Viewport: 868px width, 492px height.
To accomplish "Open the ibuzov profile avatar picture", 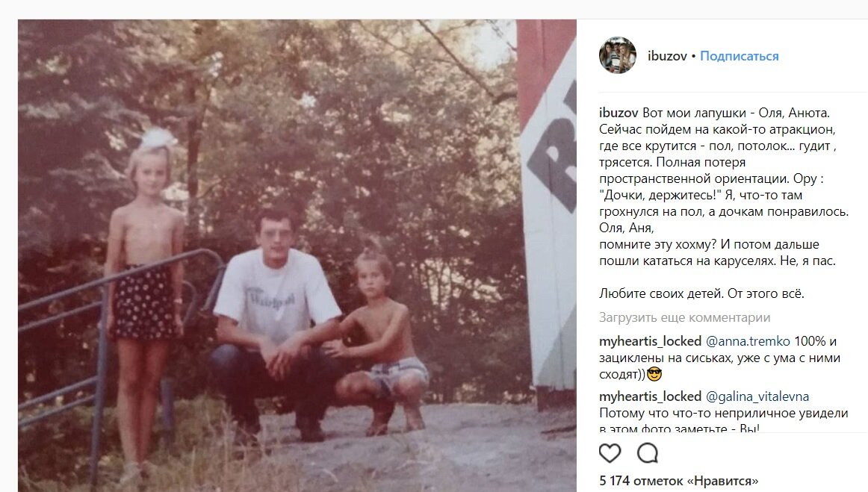I will (618, 55).
